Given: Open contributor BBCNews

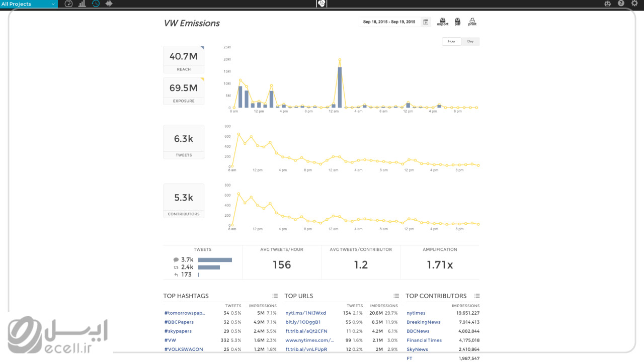Looking at the screenshot, I should point(418,331).
